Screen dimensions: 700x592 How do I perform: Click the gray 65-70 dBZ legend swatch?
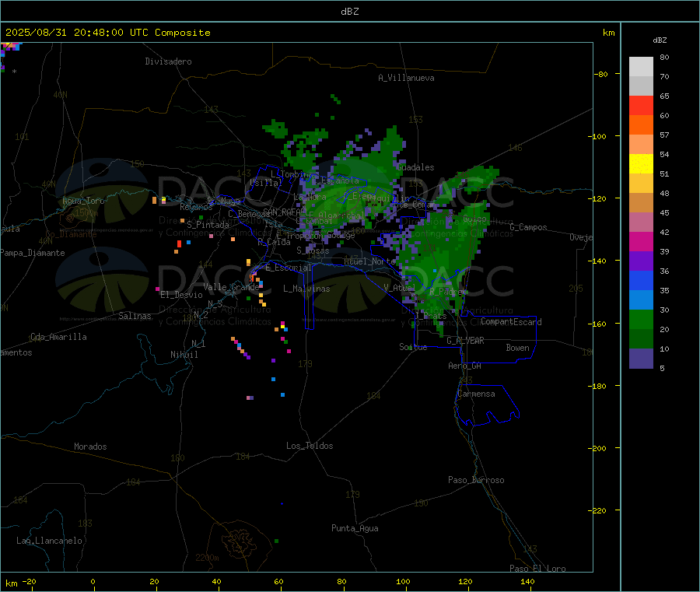641,86
